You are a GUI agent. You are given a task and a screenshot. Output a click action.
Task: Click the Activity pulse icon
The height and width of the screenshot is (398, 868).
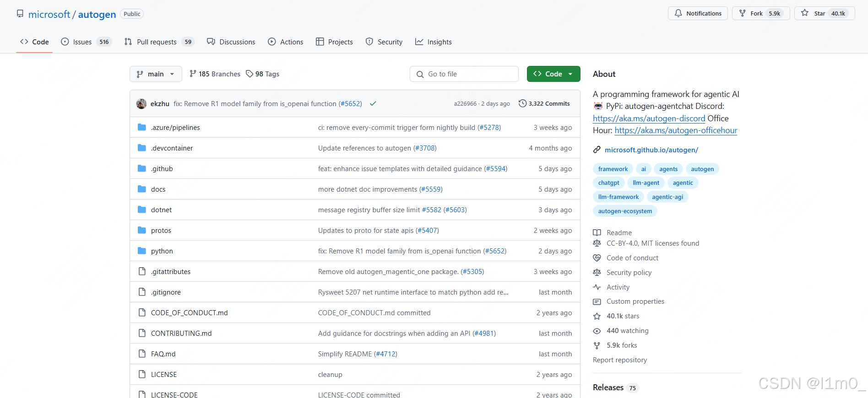coord(597,287)
